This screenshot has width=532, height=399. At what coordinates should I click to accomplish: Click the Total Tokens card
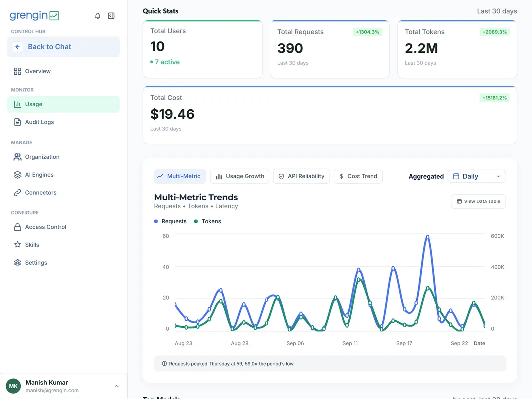457,49
